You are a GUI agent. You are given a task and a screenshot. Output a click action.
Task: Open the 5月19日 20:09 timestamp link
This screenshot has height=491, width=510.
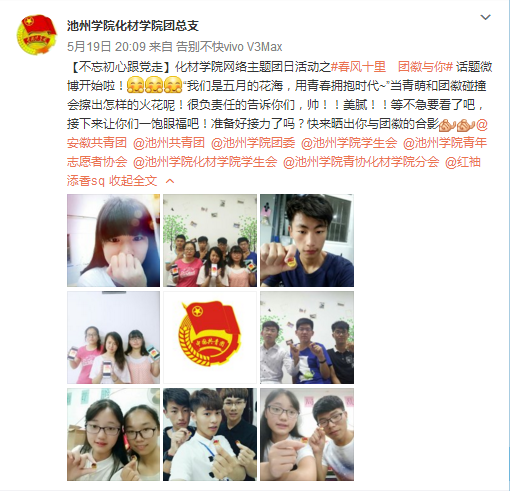pyautogui.click(x=107, y=46)
